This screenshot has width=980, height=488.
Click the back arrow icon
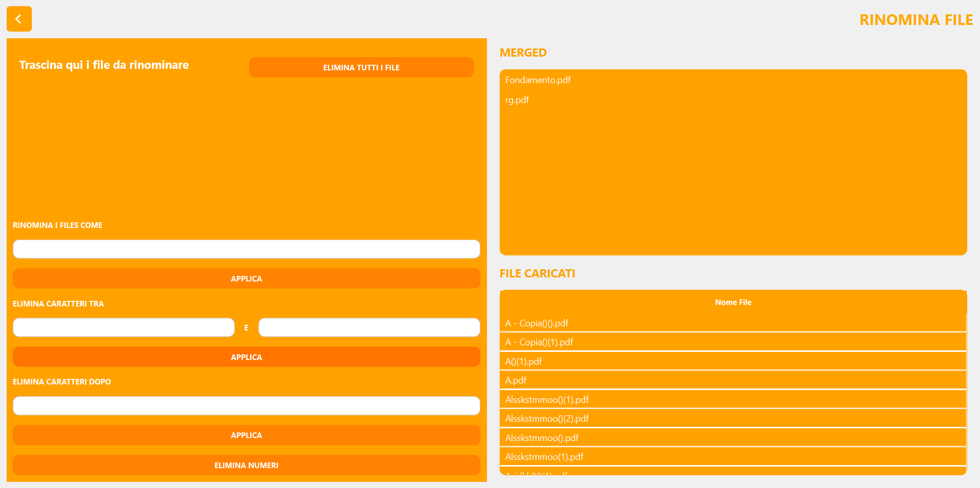click(x=19, y=19)
